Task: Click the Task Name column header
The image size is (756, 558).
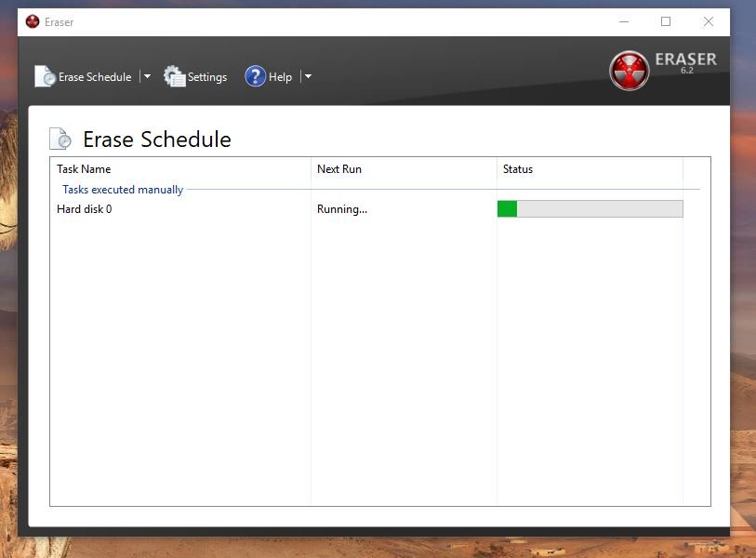Action: pos(180,169)
